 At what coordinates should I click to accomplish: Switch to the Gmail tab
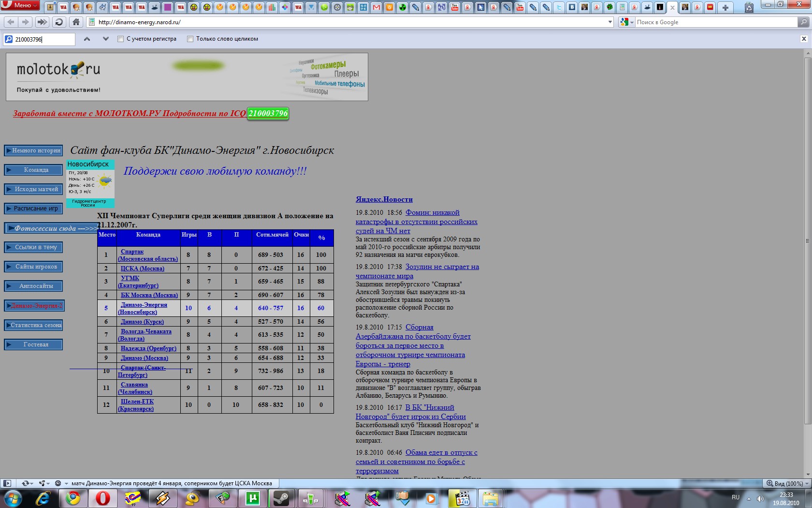[376, 7]
